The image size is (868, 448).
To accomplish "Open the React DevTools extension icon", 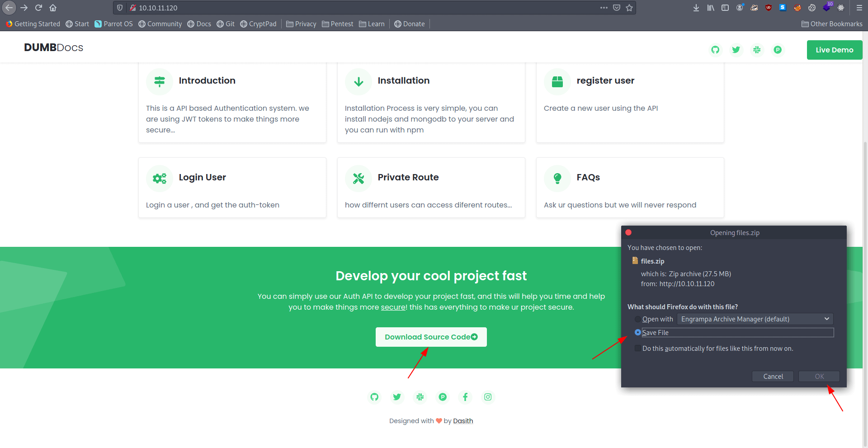I will pyautogui.click(x=841, y=8).
